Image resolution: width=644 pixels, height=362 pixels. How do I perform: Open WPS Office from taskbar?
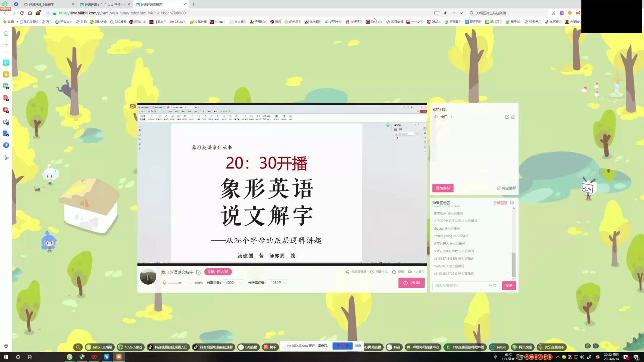click(x=94, y=357)
